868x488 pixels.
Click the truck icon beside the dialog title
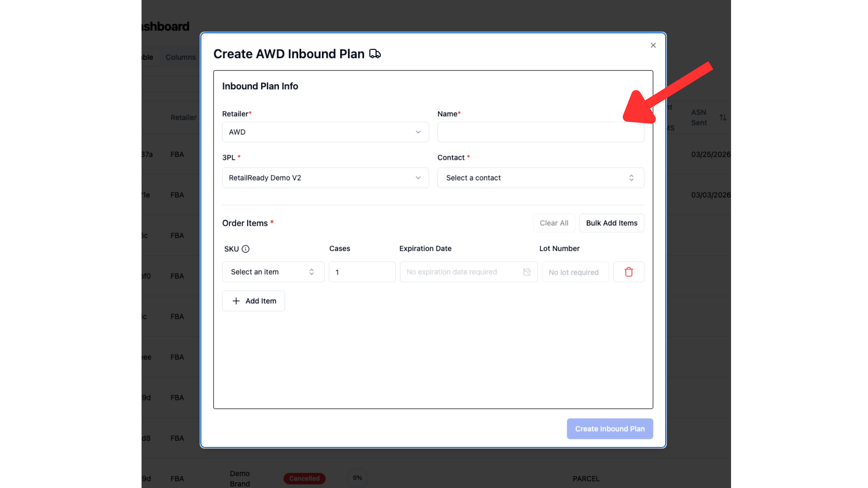[375, 54]
